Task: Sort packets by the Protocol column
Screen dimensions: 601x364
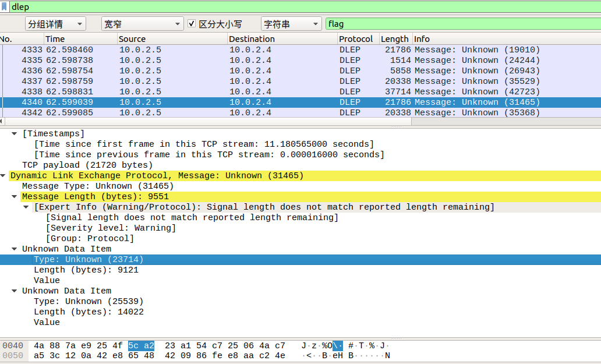Action: pyautogui.click(x=356, y=38)
